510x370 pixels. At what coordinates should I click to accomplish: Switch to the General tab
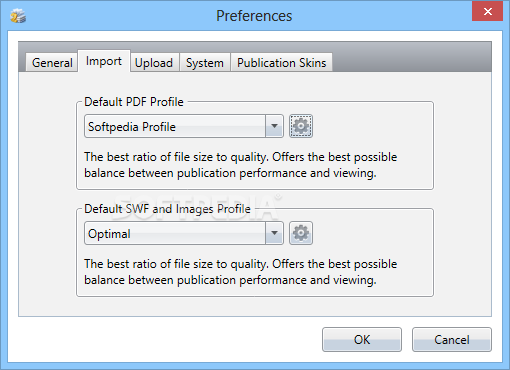tap(52, 62)
